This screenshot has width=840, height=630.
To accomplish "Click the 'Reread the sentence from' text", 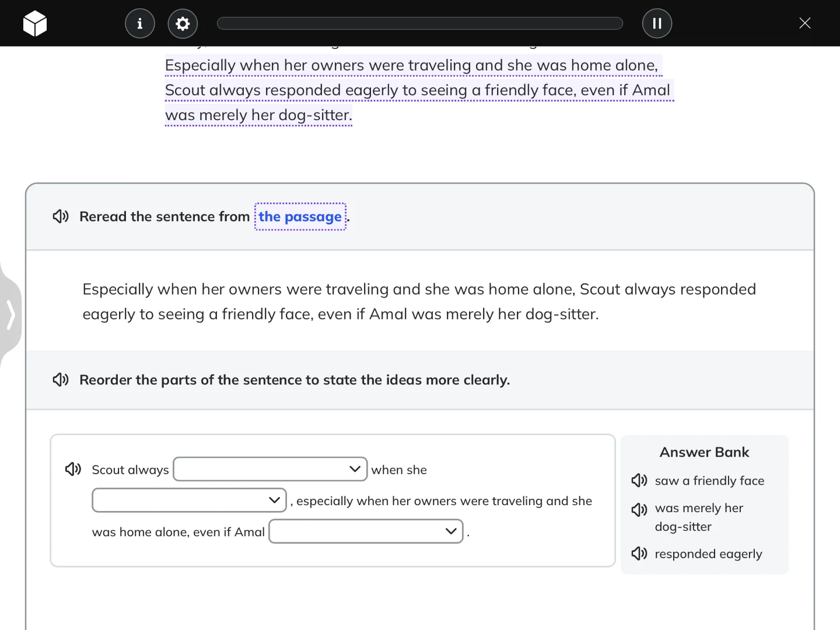I will (164, 216).
